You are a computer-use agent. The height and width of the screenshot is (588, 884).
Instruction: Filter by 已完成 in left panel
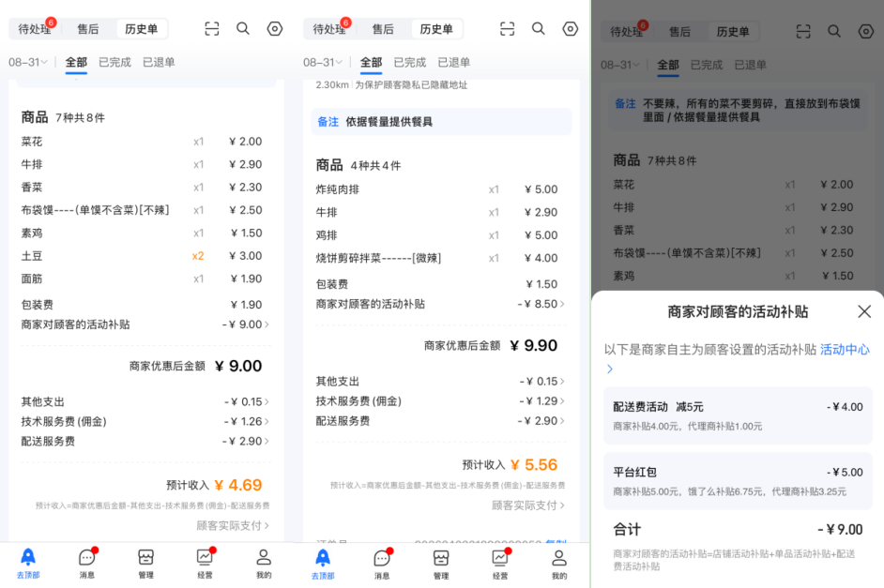click(x=114, y=62)
